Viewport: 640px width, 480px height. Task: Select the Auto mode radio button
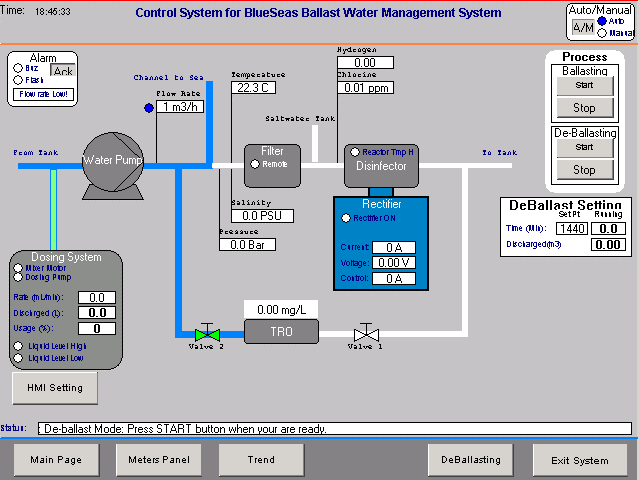(x=601, y=21)
